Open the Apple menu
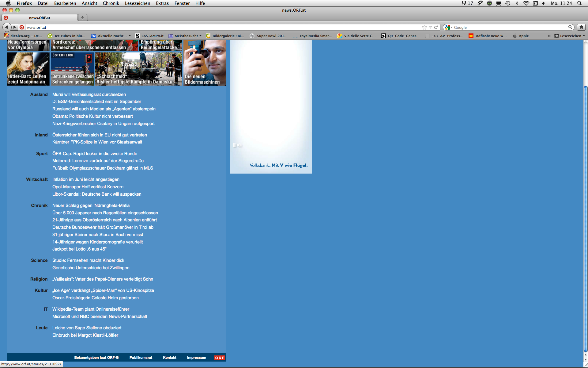Image resolution: width=588 pixels, height=368 pixels. point(8,3)
